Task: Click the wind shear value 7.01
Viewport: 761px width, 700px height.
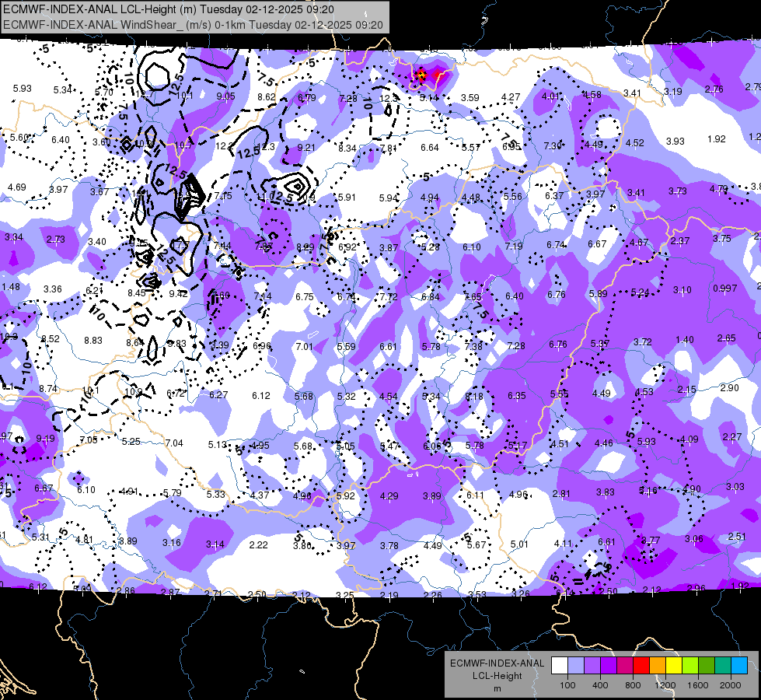Action: [304, 346]
